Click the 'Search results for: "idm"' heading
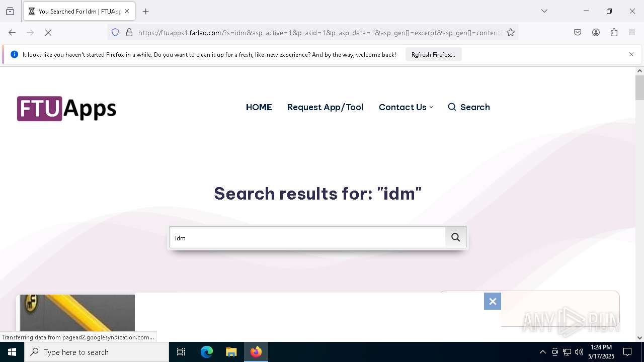This screenshot has height=362, width=644. [317, 194]
